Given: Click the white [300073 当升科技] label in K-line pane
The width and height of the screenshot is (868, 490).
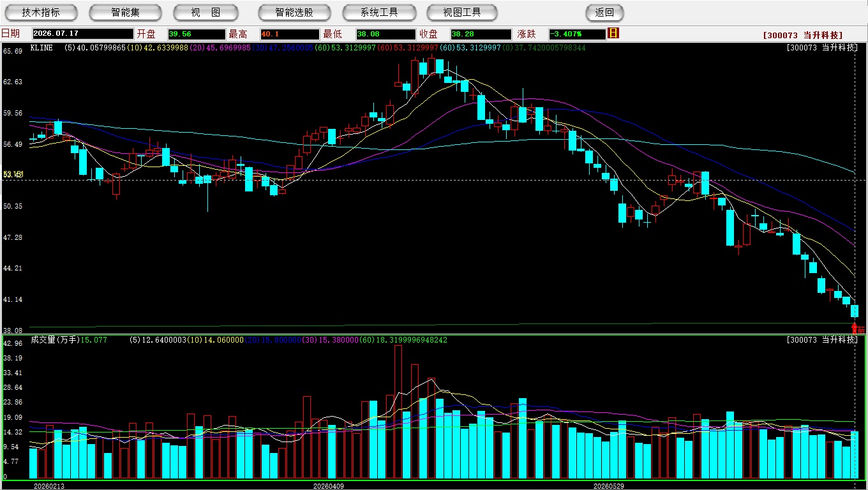Looking at the screenshot, I should (822, 48).
